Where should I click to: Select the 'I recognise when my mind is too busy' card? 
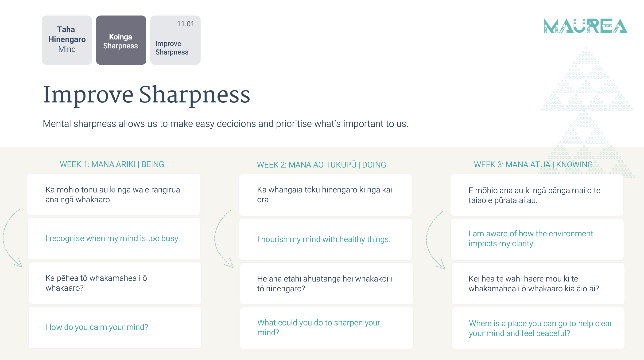114,239
